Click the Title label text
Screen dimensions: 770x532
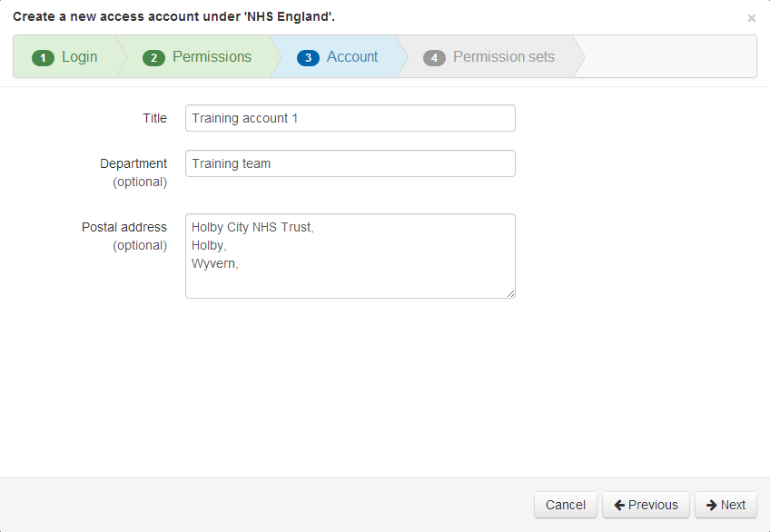(x=154, y=118)
